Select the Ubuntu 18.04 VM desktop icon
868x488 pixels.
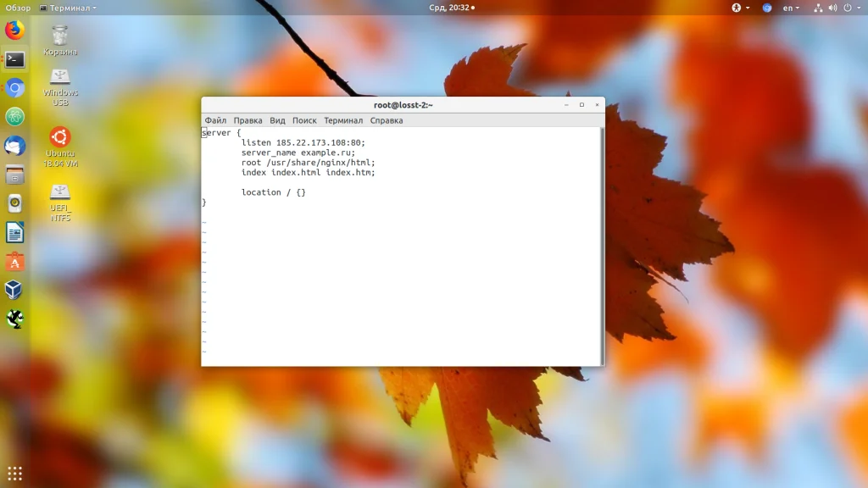click(x=60, y=147)
